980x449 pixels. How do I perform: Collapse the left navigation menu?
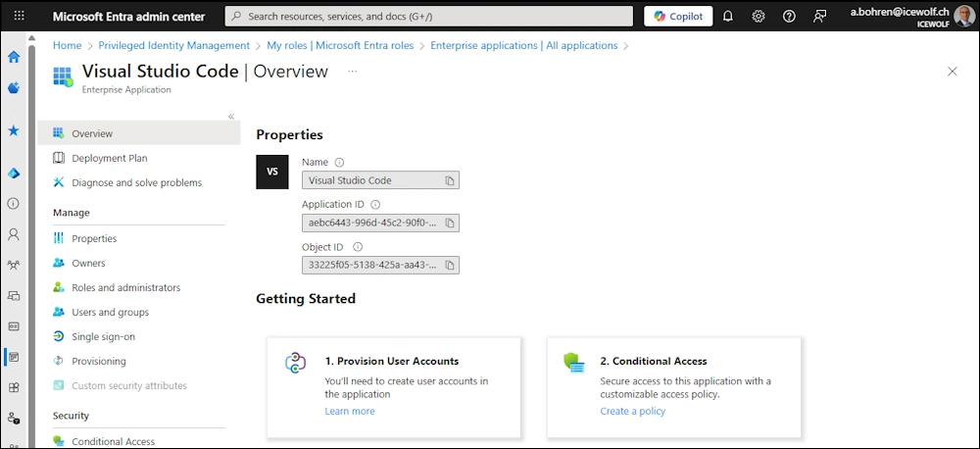coord(231,117)
